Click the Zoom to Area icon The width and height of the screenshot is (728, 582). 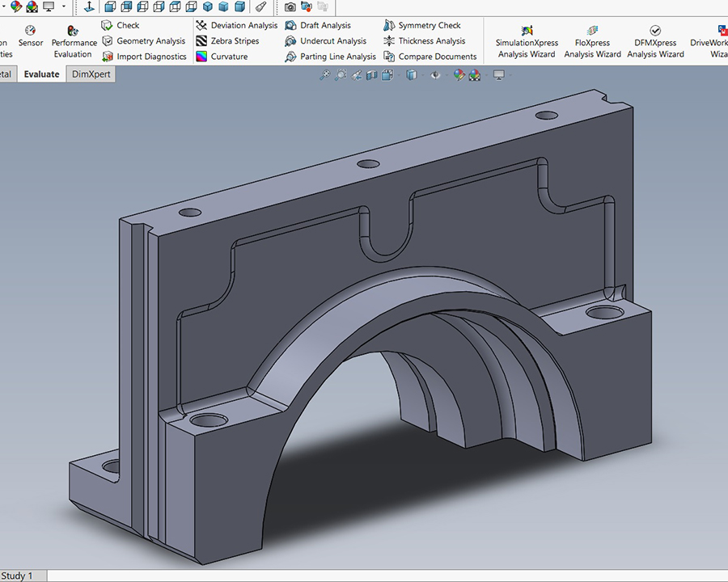click(341, 74)
